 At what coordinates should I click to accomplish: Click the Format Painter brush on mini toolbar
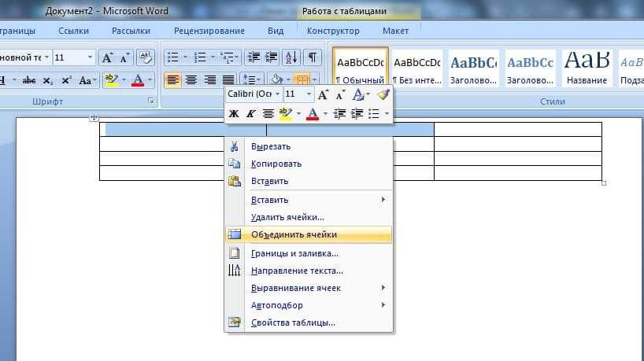pyautogui.click(x=383, y=94)
